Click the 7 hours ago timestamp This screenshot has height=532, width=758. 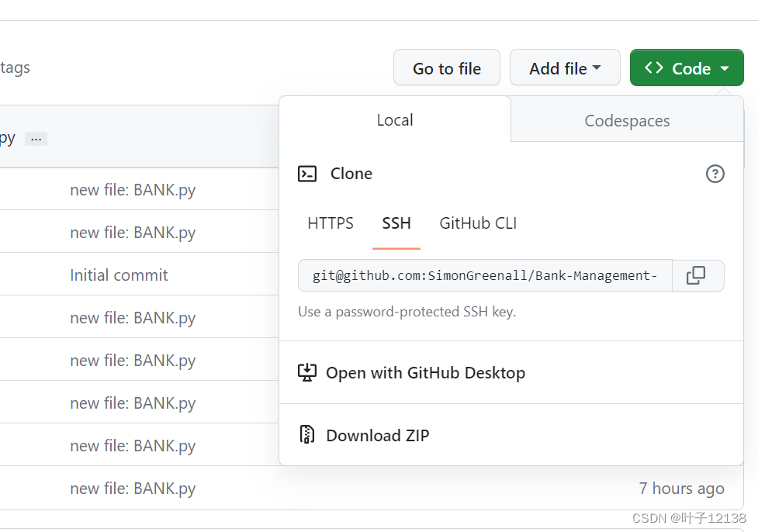682,488
